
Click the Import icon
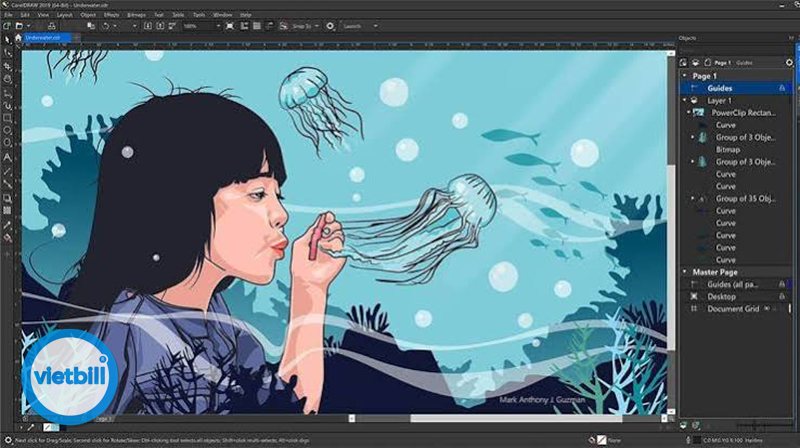click(148, 26)
